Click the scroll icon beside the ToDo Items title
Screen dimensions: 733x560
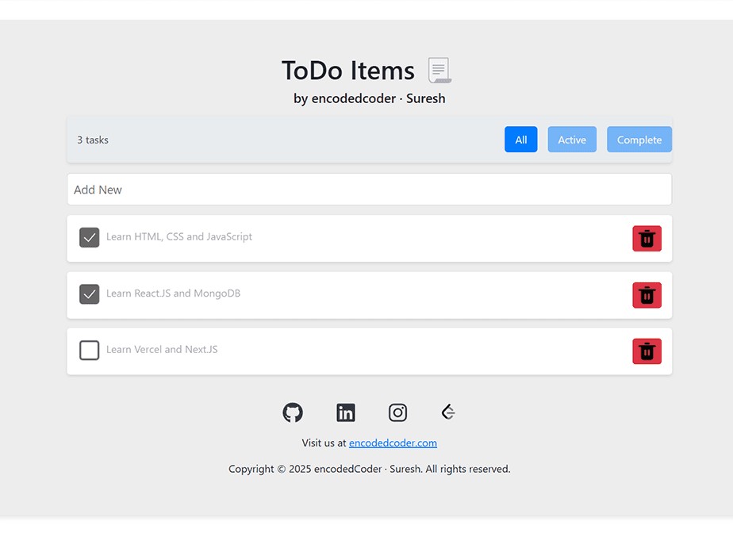[x=439, y=70]
